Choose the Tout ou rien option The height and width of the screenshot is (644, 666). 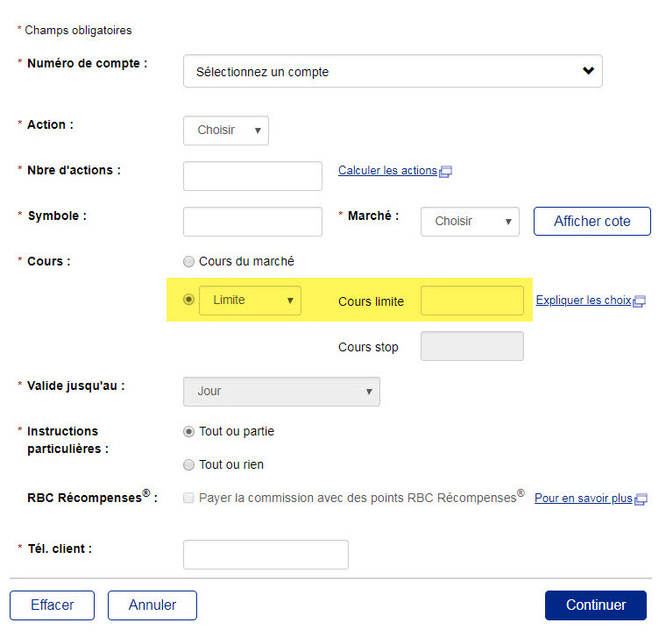point(188,464)
